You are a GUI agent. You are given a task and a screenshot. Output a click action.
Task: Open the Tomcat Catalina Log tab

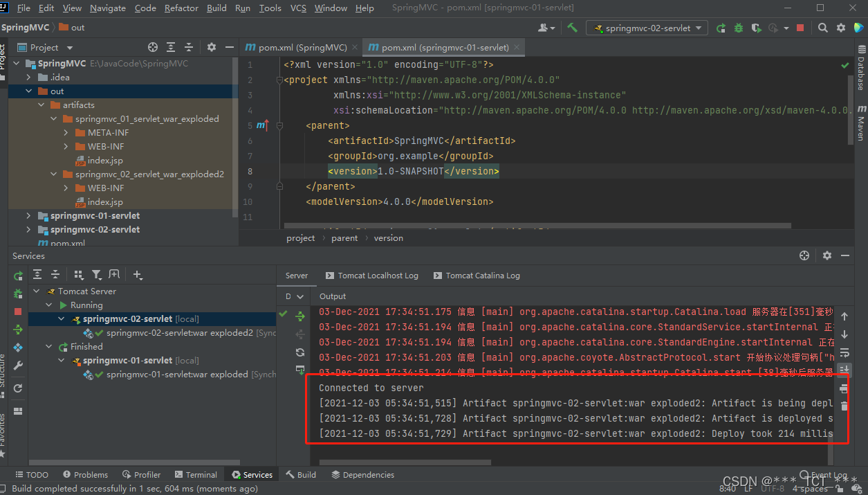click(x=477, y=276)
